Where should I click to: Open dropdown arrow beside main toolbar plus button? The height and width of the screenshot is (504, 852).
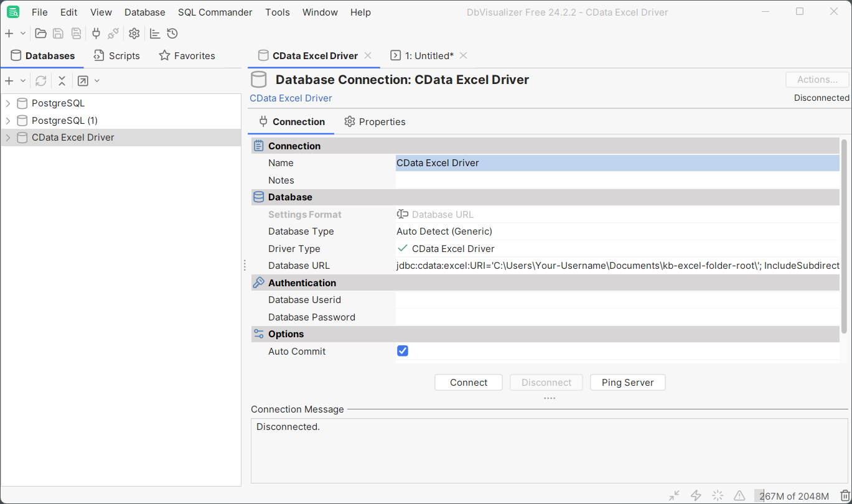pyautogui.click(x=23, y=34)
